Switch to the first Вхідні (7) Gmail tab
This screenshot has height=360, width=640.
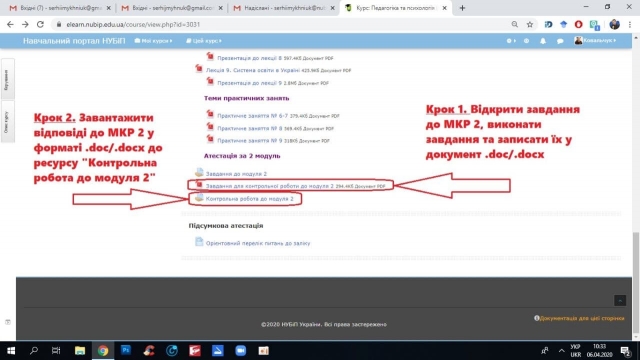pos(59,8)
